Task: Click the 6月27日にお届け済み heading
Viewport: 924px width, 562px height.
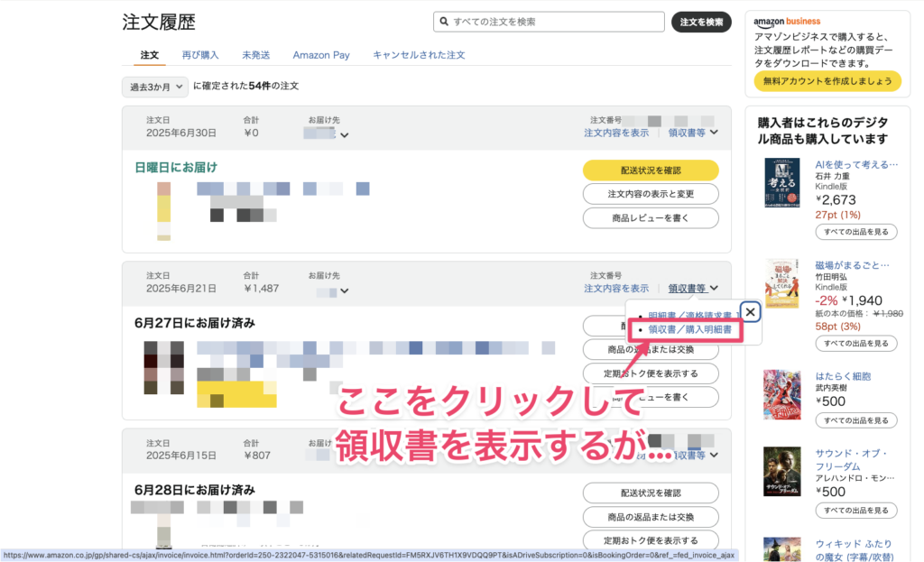Action: (x=195, y=323)
